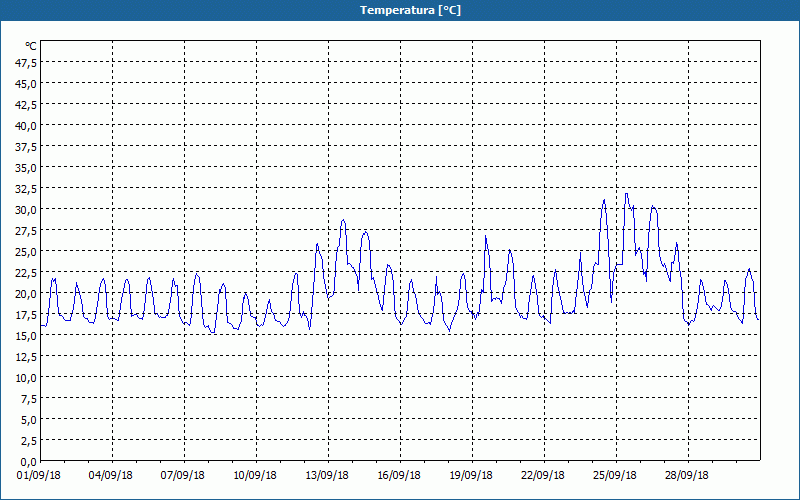This screenshot has height=500, width=800.
Task: Click the 27,5 y-axis label
Action: coord(26,231)
